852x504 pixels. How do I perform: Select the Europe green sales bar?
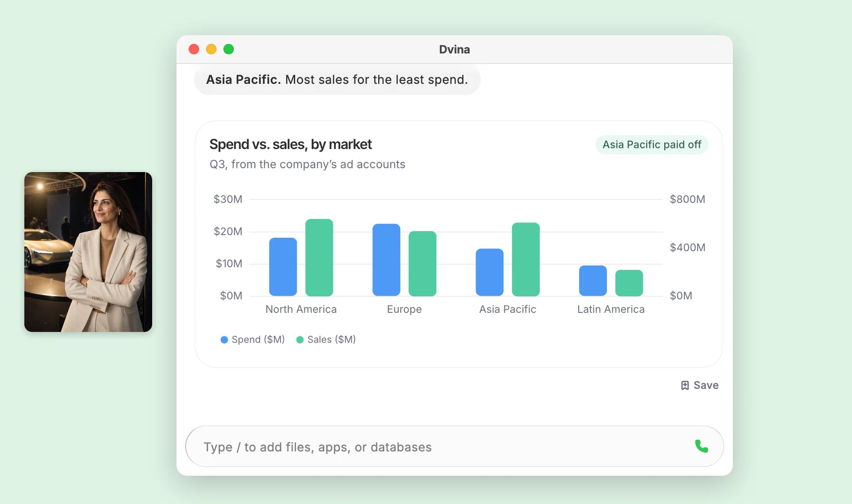pyautogui.click(x=423, y=264)
